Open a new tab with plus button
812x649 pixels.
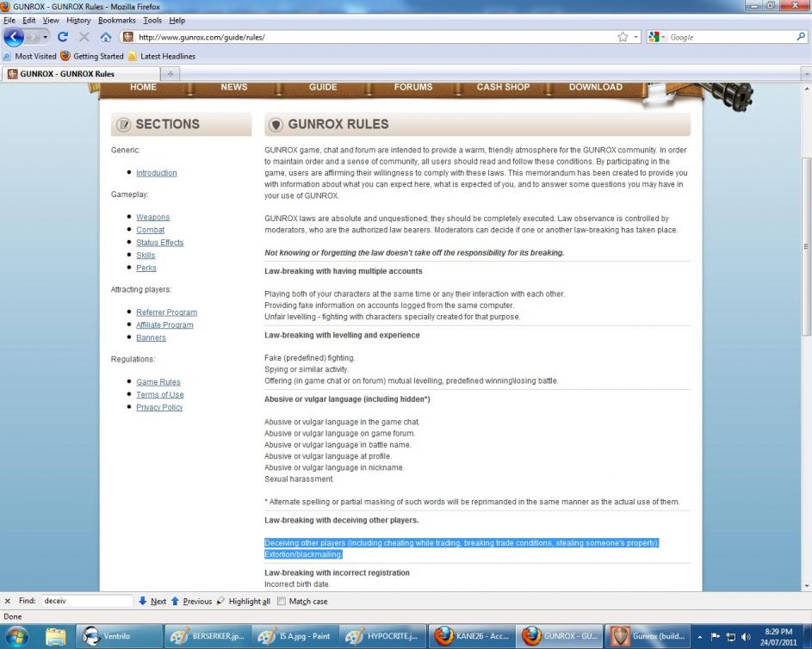click(170, 74)
